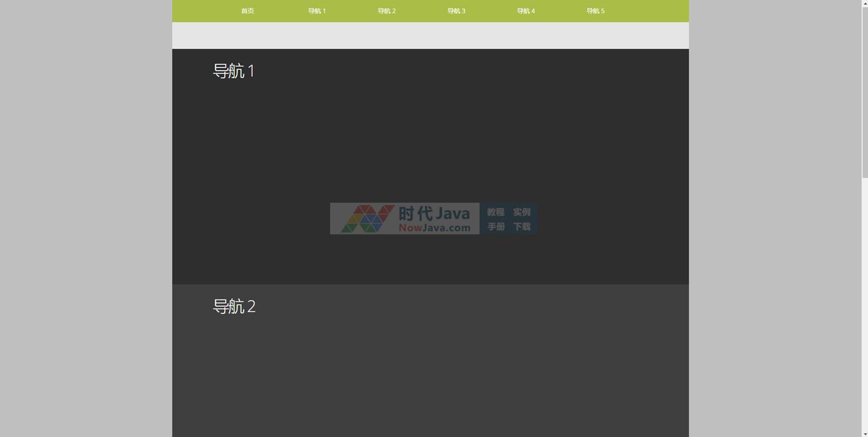This screenshot has width=868, height=437.
Task: Click 手册 in the NowJava banner
Action: 495,226
